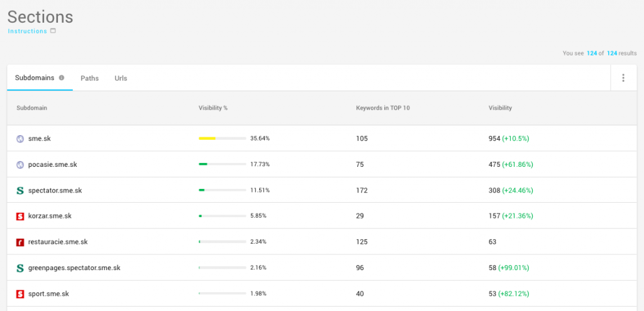Open the three-dot options menu
The image size is (644, 311).
click(x=623, y=78)
